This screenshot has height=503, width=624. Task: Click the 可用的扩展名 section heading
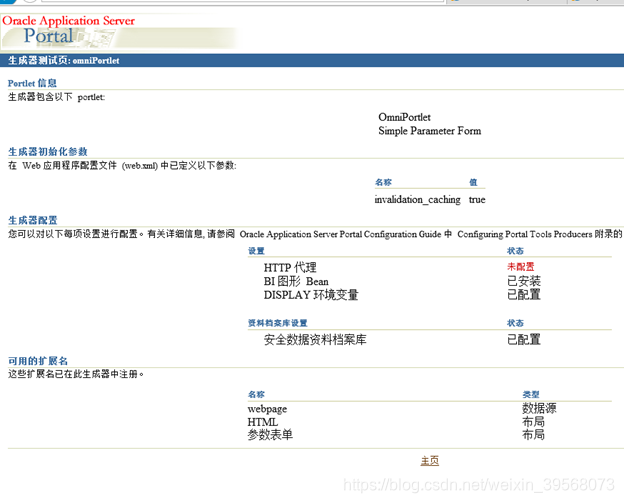click(37, 361)
